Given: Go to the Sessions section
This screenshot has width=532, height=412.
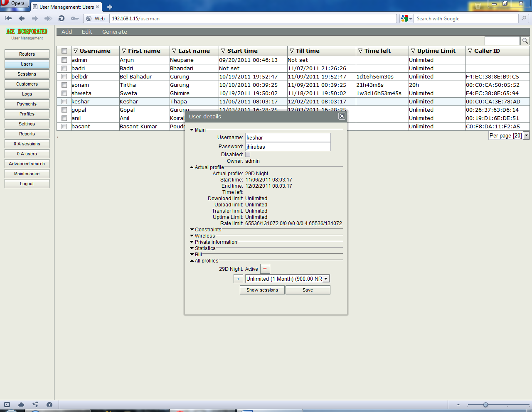Looking at the screenshot, I should click(x=27, y=74).
